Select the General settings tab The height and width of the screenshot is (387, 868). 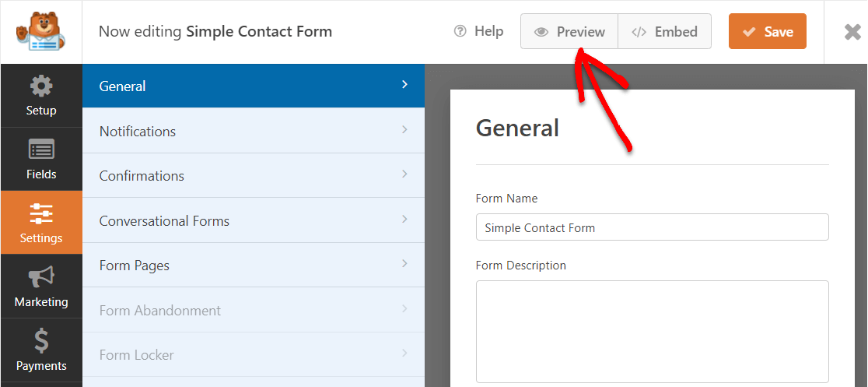tap(253, 86)
